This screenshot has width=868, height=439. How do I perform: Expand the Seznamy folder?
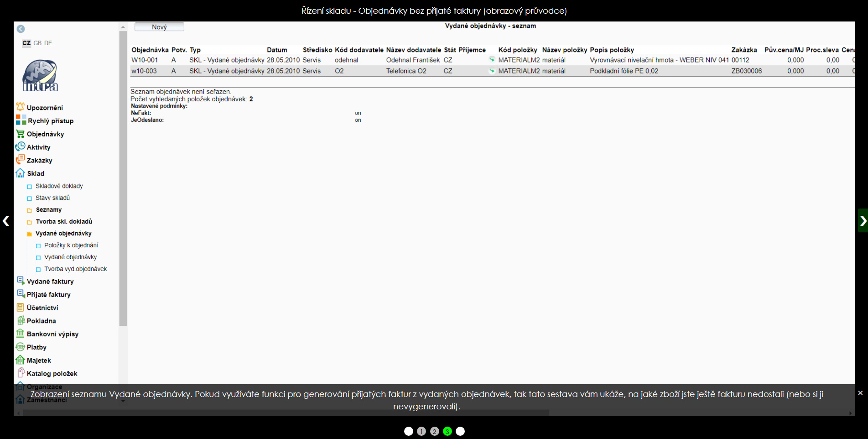(x=30, y=210)
